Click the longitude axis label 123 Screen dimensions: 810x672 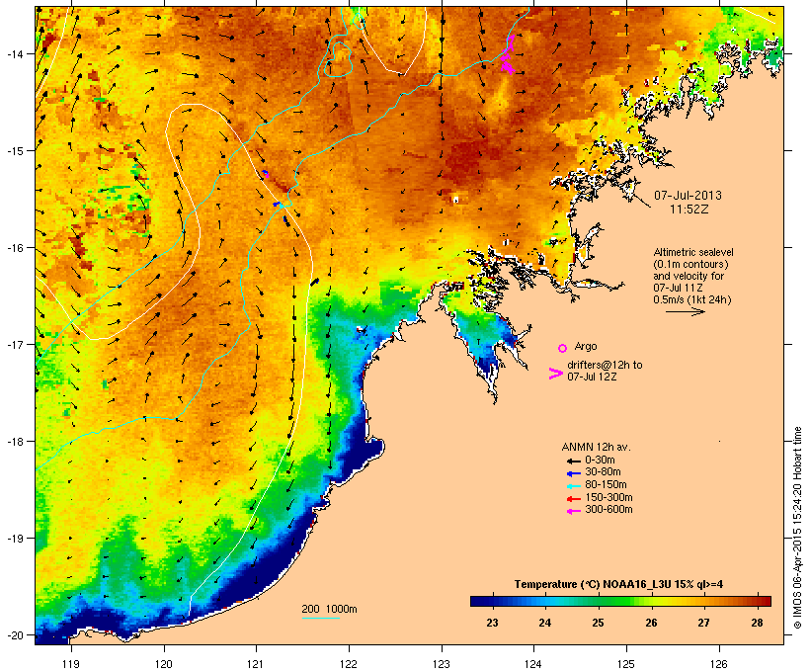coord(442,664)
